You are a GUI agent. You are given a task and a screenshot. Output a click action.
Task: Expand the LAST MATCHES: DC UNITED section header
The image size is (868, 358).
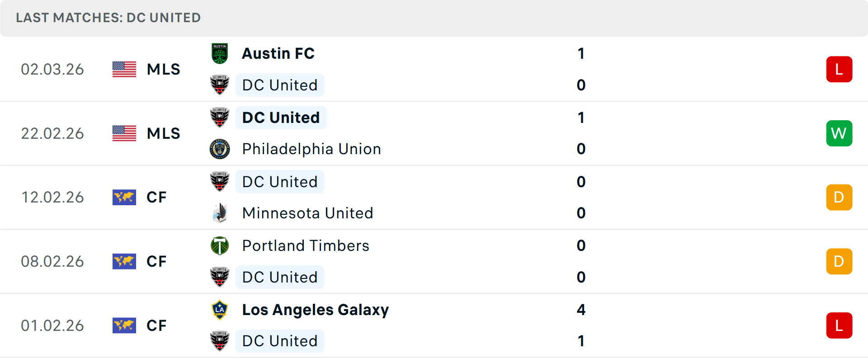click(108, 18)
